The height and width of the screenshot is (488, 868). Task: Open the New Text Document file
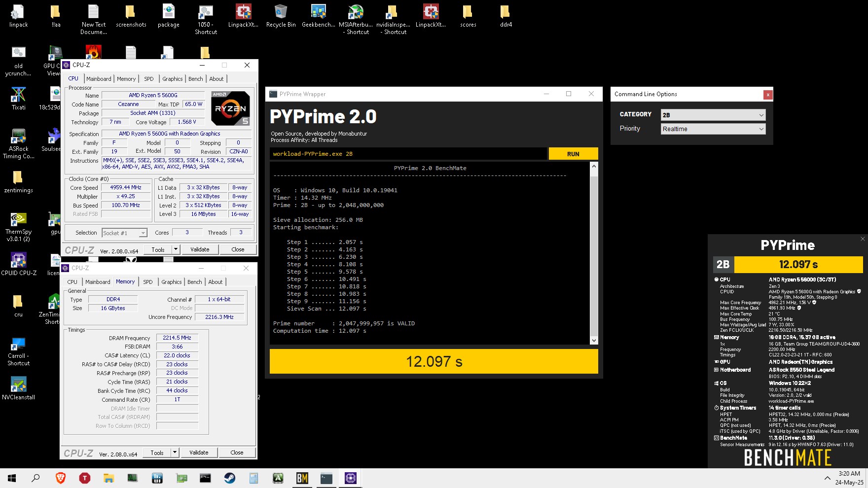pyautogui.click(x=94, y=19)
